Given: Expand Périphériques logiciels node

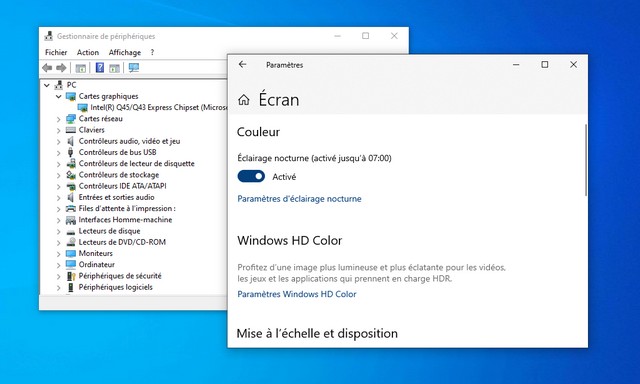Looking at the screenshot, I should (58, 287).
